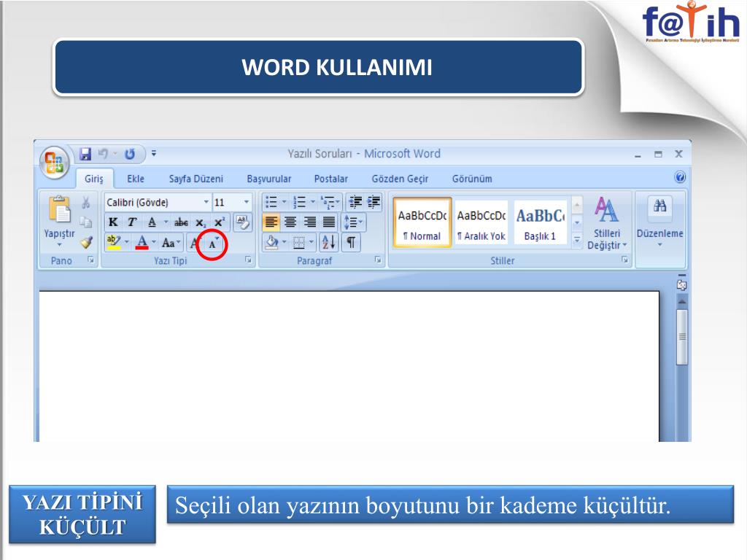Switch to the Görünüm tab
Image resolution: width=747 pixels, height=560 pixels.
tap(472, 179)
